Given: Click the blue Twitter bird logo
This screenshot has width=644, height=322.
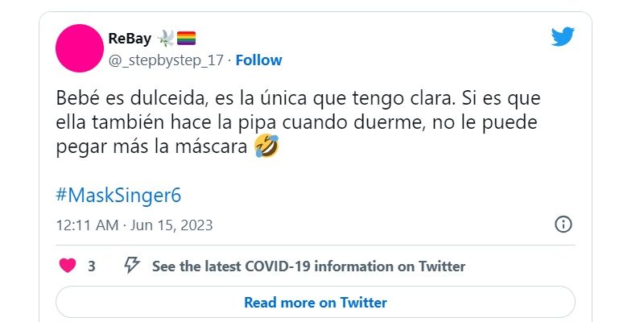Looking at the screenshot, I should point(563,36).
